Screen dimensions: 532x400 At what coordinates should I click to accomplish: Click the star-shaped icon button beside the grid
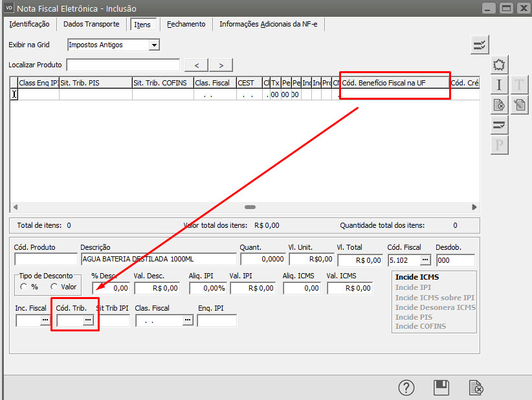tap(499, 65)
